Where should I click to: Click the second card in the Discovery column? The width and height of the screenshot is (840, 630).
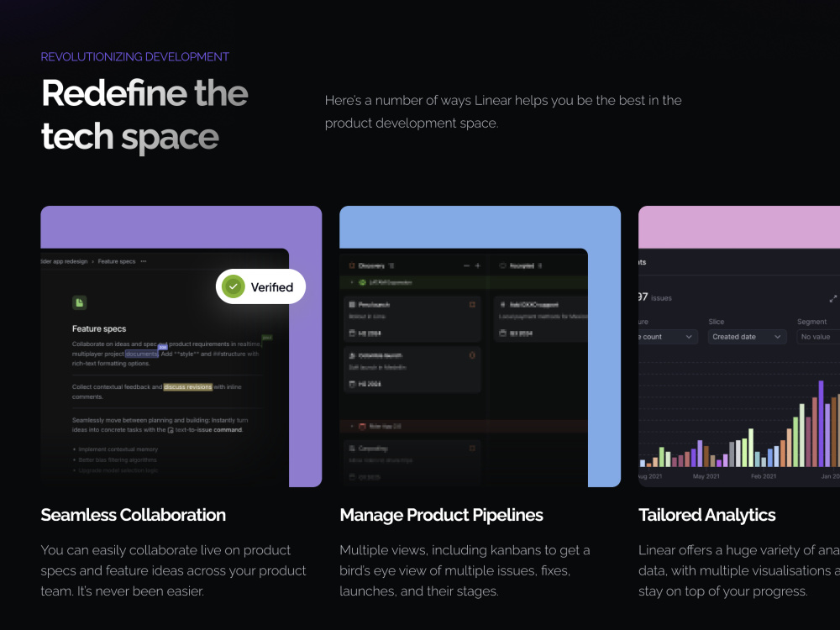(412, 370)
